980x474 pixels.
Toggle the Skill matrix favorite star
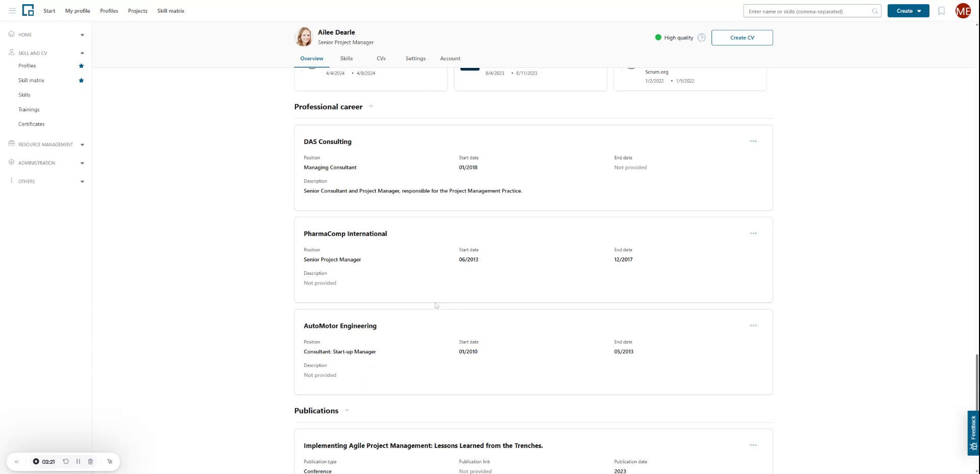tap(81, 80)
